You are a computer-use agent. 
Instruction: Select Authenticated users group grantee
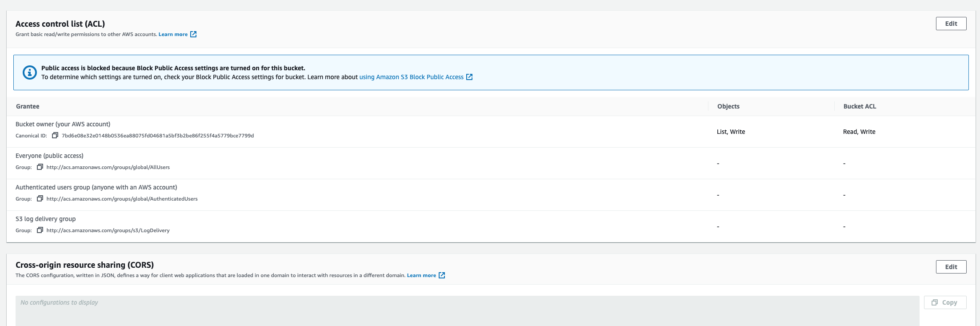coord(96,187)
